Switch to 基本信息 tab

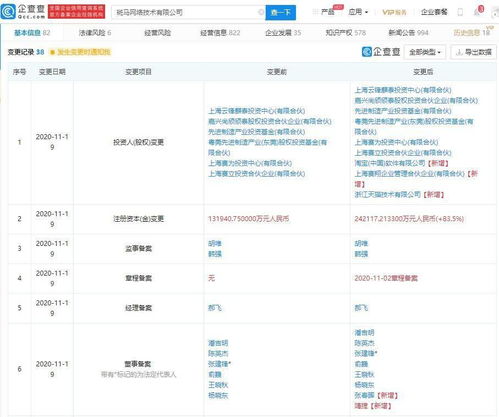point(32,33)
